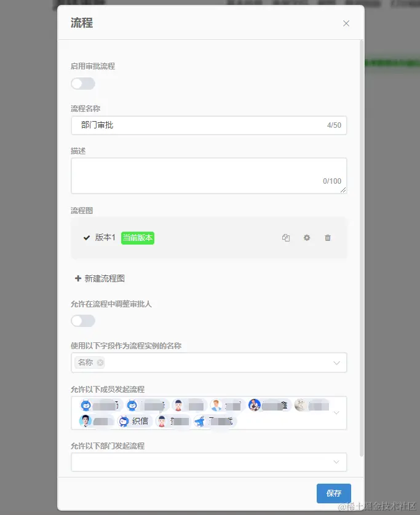
Task: Remove the 名称 tag via its x icon
Action: tap(100, 363)
